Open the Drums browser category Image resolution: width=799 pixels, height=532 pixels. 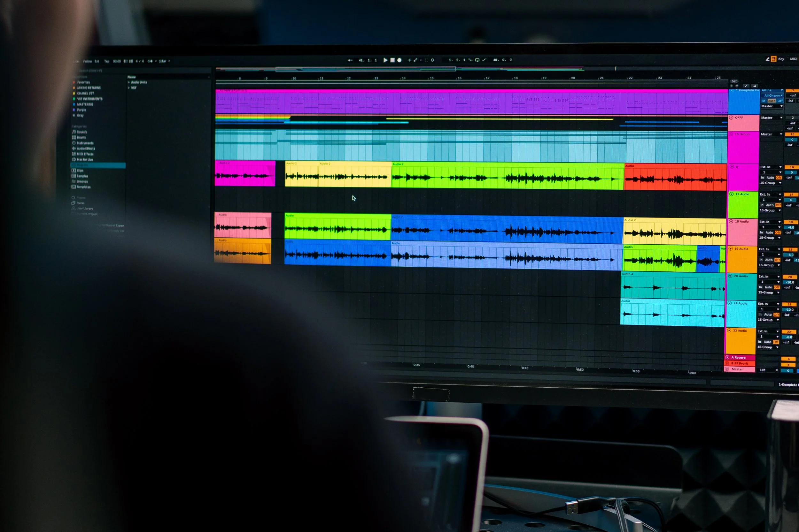[81, 137]
